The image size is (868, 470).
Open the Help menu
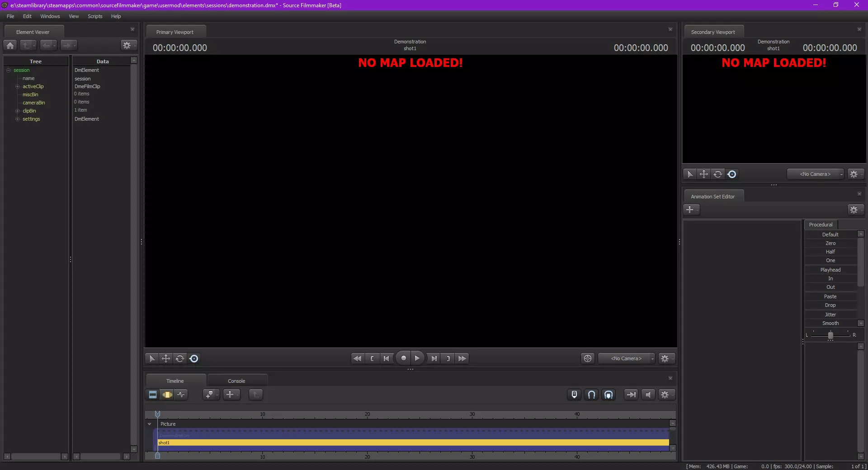point(116,16)
